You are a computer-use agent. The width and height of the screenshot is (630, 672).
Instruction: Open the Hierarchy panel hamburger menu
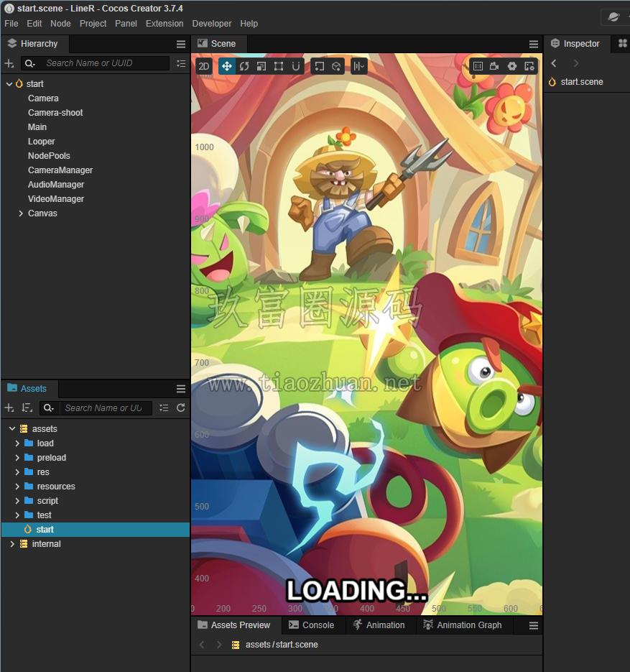(181, 44)
